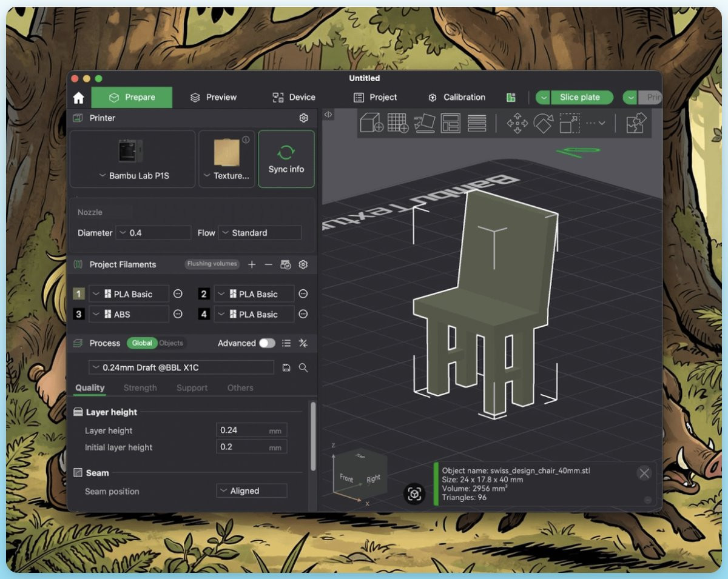Switch to the Prepare tab
The image size is (728, 579).
pos(132,98)
